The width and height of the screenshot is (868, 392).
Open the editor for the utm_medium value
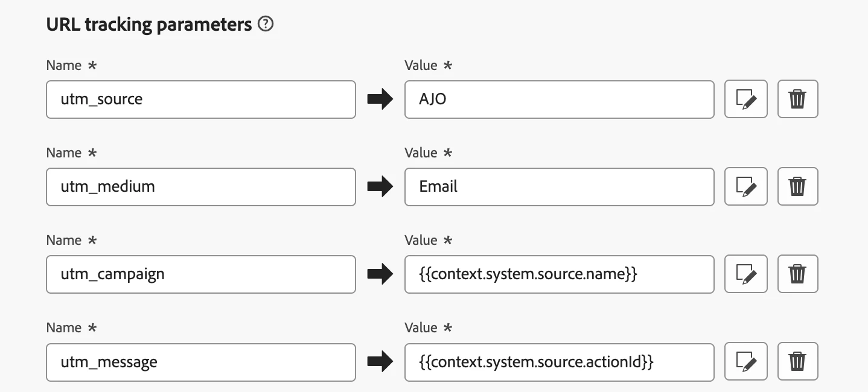pyautogui.click(x=745, y=186)
